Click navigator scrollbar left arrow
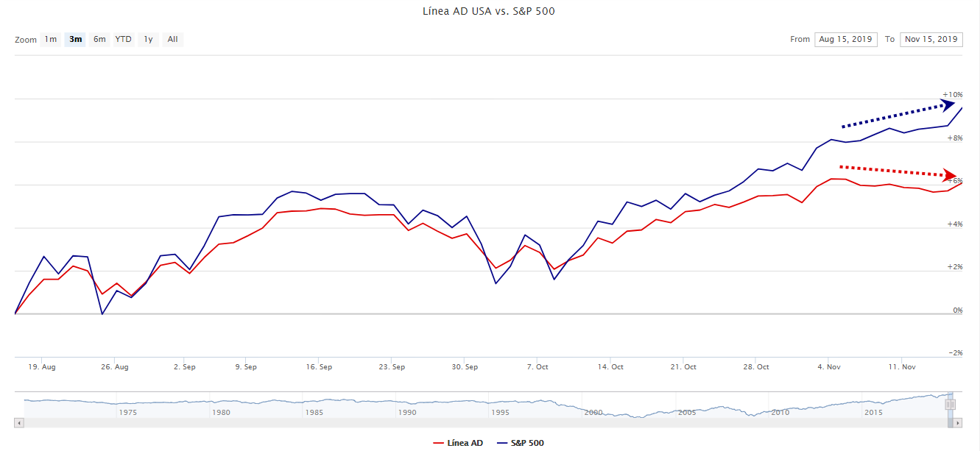This screenshot has width=980, height=451. point(19,423)
